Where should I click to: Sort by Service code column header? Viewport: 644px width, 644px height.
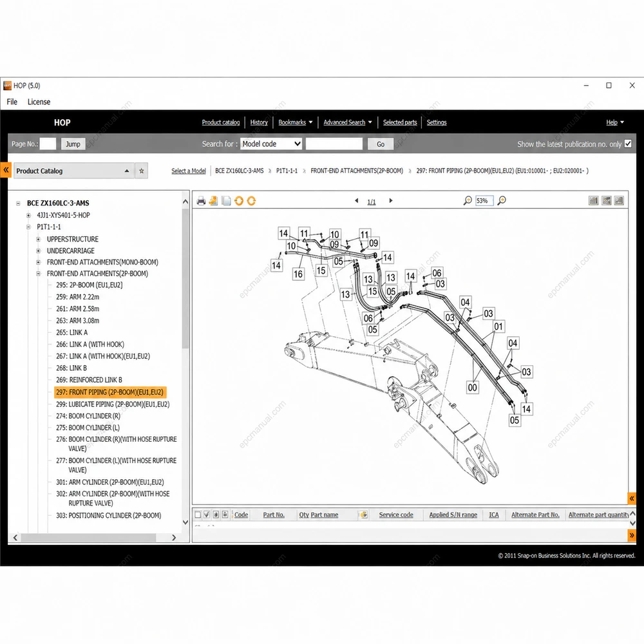396,515
